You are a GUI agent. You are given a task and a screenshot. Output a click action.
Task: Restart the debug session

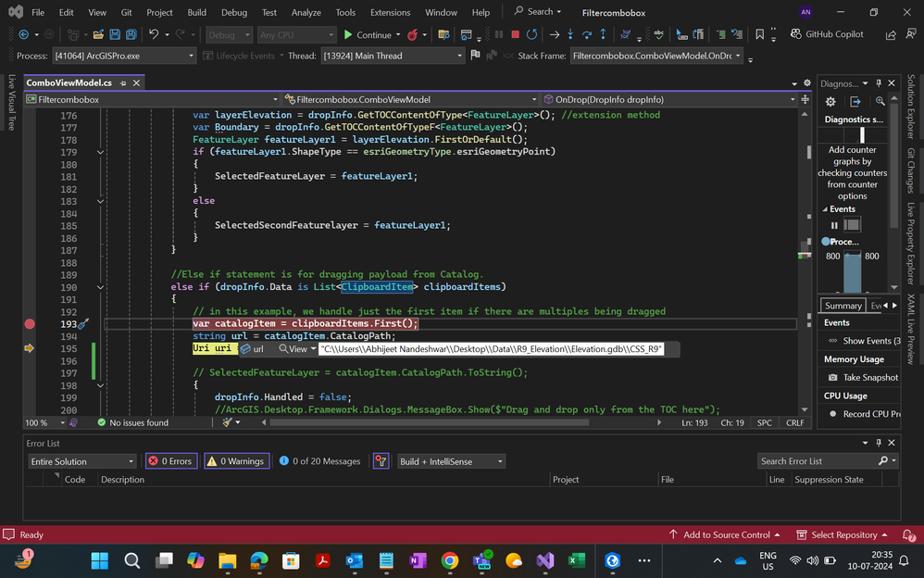pos(531,35)
